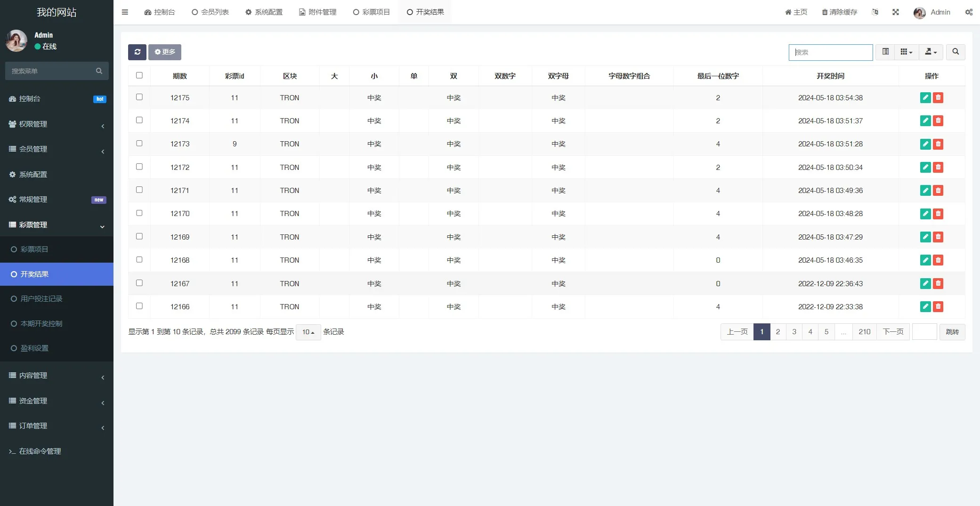Click the 搜索 table search field
Screen dimensions: 980x506
tap(830, 52)
